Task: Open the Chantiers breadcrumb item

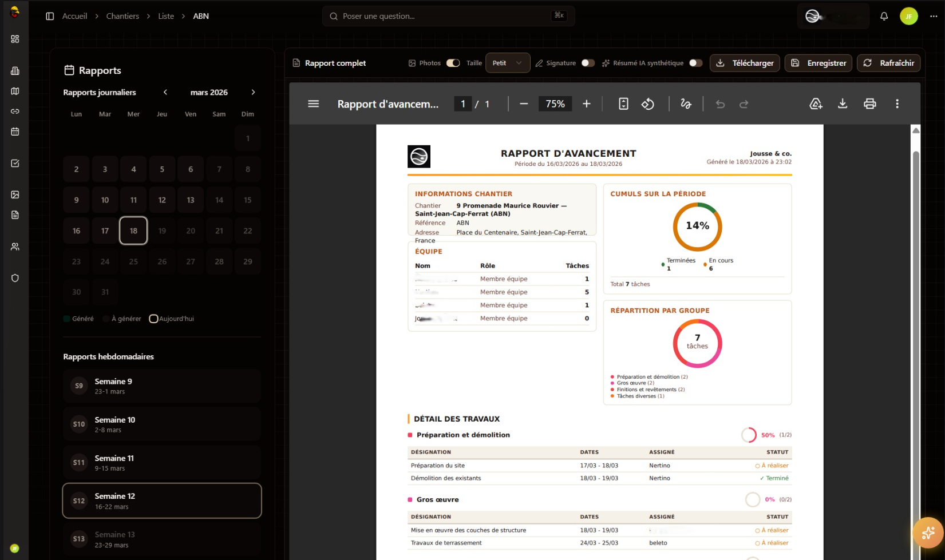Action: pyautogui.click(x=122, y=16)
